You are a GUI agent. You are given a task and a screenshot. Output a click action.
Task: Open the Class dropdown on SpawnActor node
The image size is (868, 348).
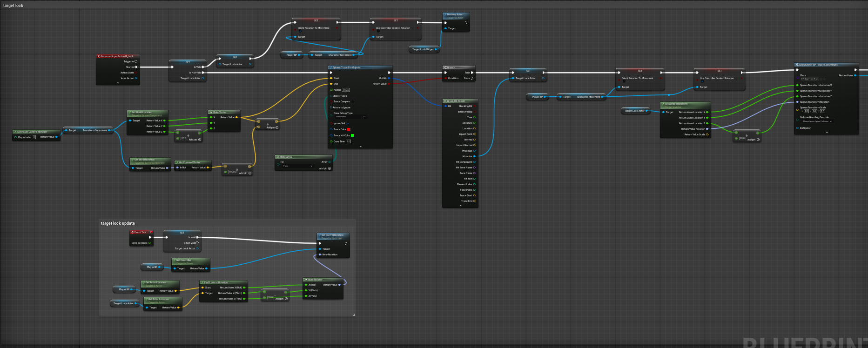click(x=809, y=79)
